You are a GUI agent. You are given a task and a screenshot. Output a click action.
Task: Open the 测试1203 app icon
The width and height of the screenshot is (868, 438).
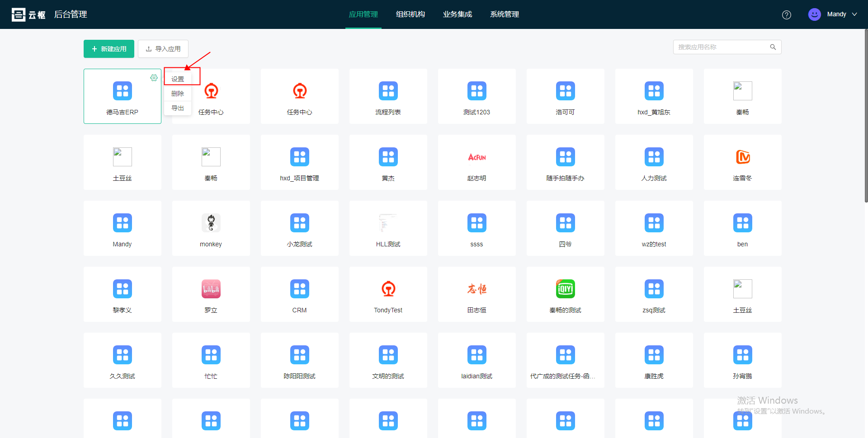point(477,91)
